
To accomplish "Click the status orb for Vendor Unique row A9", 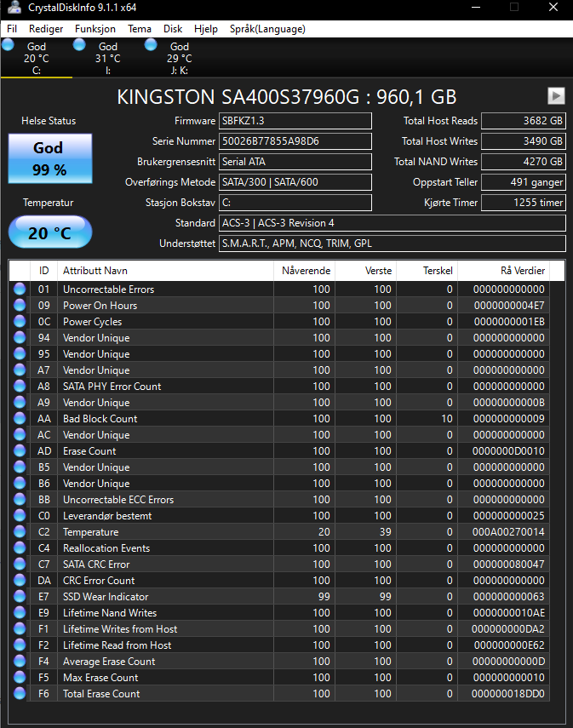I will point(20,402).
